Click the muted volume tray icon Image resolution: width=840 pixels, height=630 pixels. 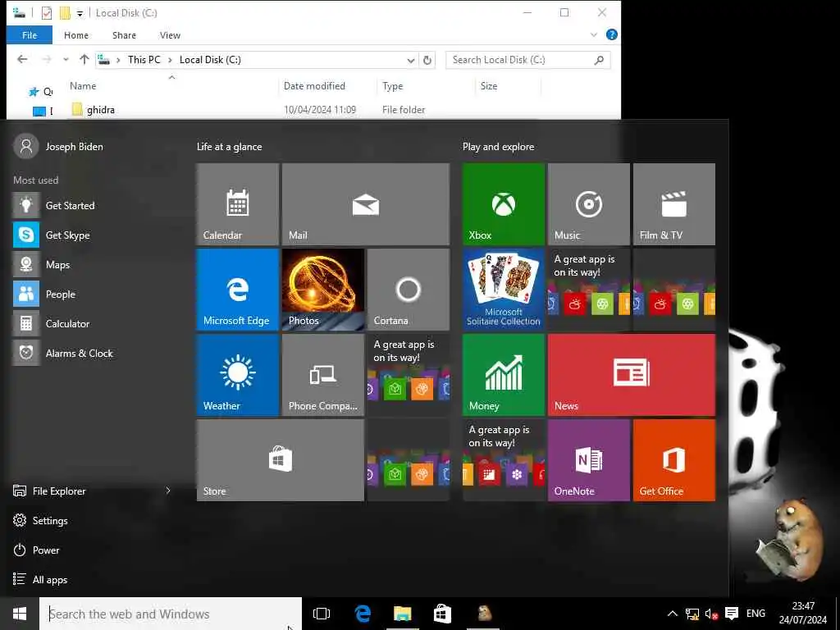click(711, 614)
